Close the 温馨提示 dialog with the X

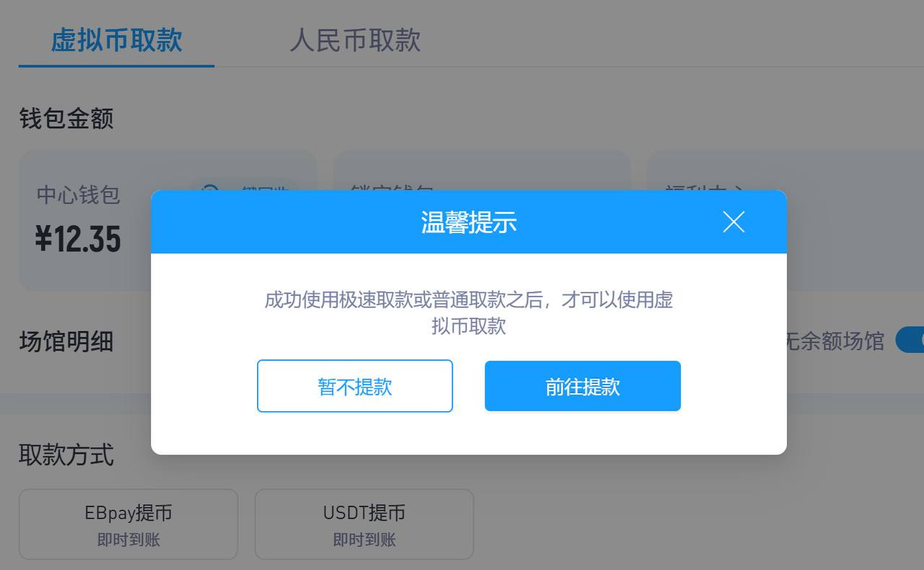pos(733,222)
